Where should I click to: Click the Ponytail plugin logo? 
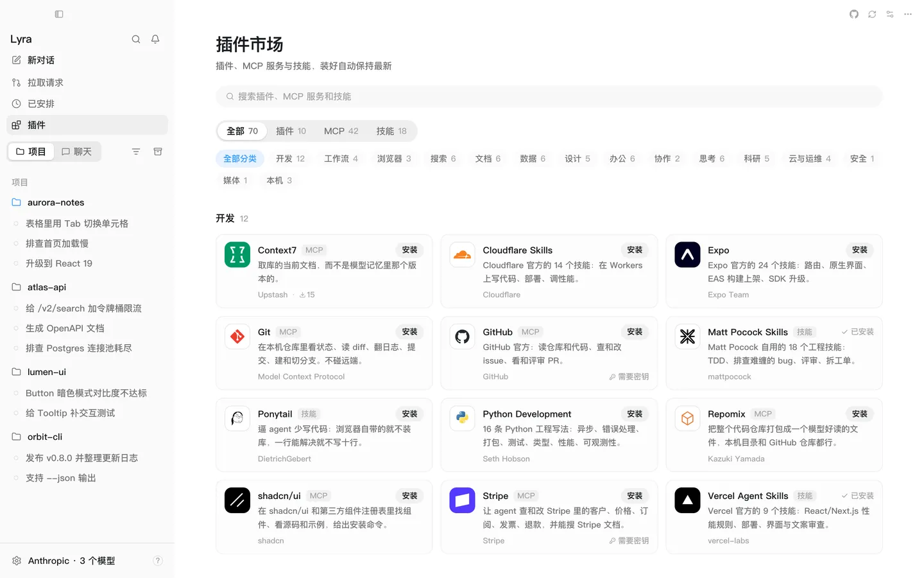[237, 419]
